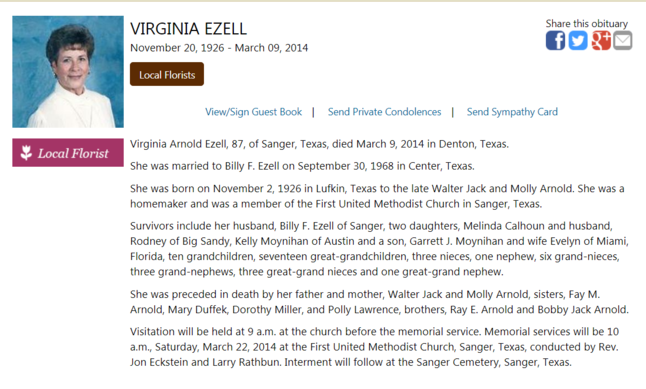Viewport: 646px width, 389px height.
Task: Click the sentence about death in Denton, Texas
Action: tap(319, 144)
